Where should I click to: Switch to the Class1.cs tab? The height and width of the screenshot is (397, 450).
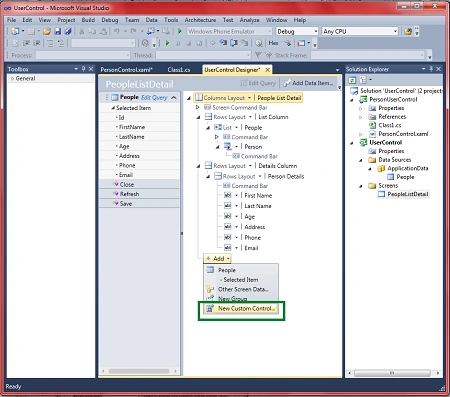click(179, 70)
